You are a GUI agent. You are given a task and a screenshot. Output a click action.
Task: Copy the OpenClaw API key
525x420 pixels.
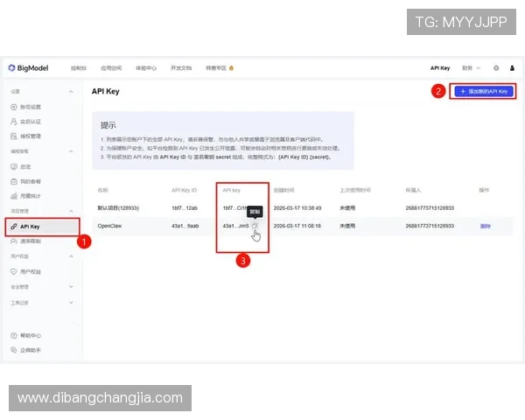(x=255, y=226)
